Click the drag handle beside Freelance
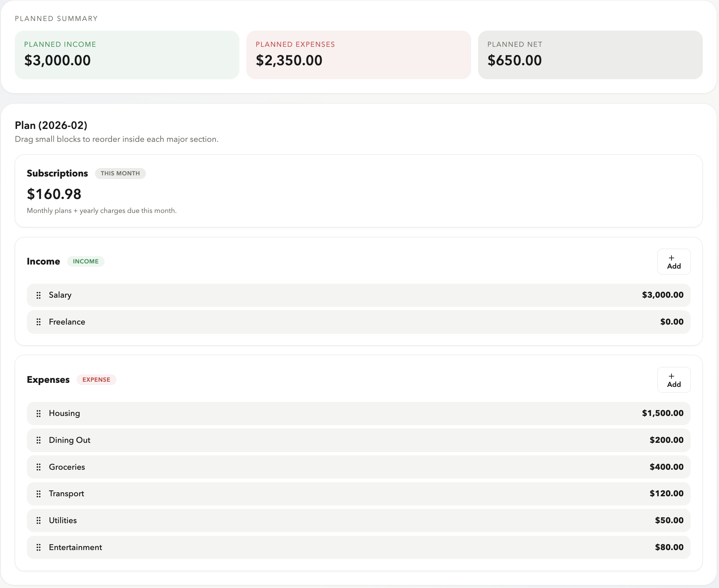 [39, 322]
